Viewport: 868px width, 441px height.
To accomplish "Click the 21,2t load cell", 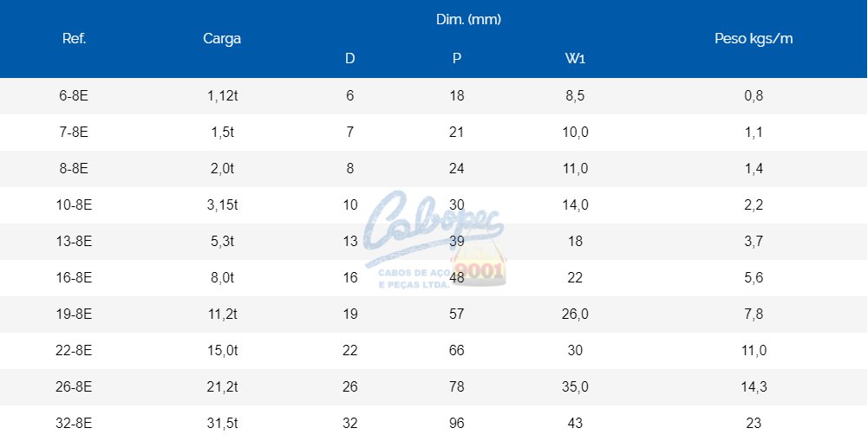I will [222, 387].
